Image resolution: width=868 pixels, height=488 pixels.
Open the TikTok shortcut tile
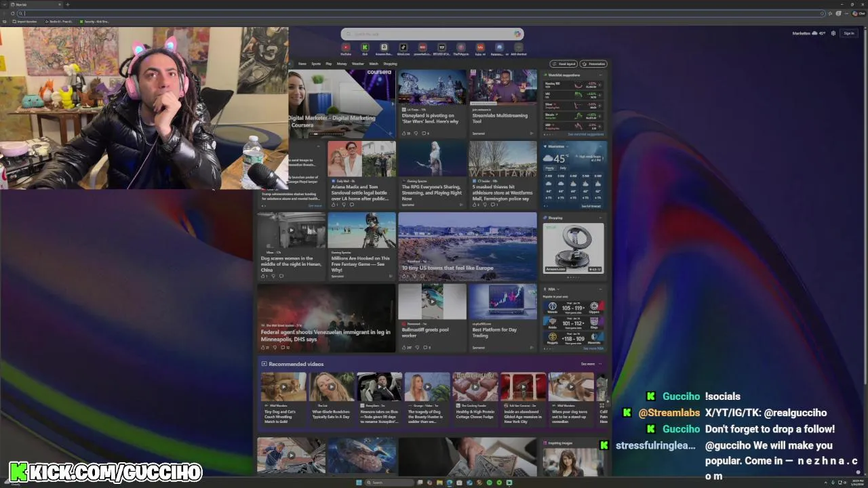403,48
